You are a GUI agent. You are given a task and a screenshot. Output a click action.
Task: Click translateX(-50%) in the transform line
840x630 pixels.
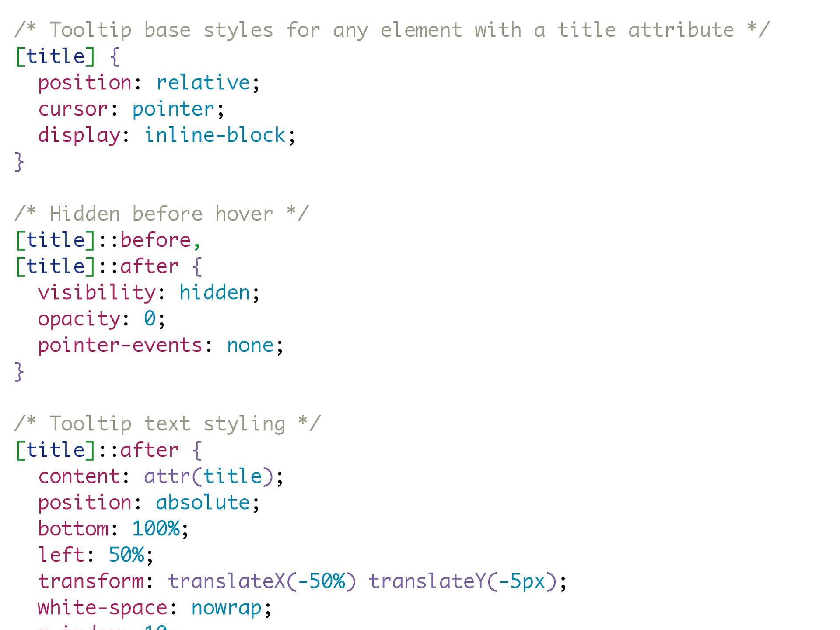pyautogui.click(x=262, y=581)
